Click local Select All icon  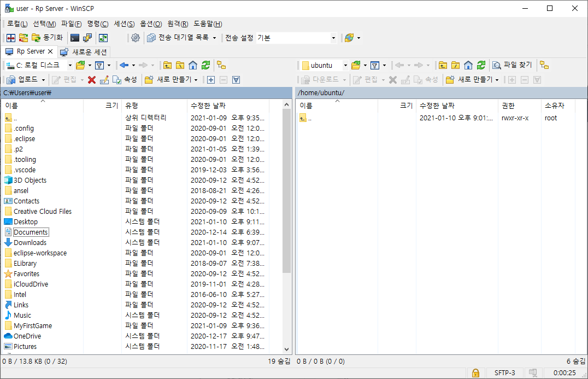click(x=236, y=79)
